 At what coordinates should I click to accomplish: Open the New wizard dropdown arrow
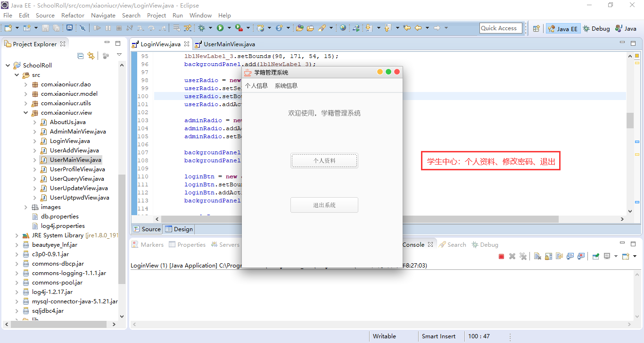coord(17,28)
